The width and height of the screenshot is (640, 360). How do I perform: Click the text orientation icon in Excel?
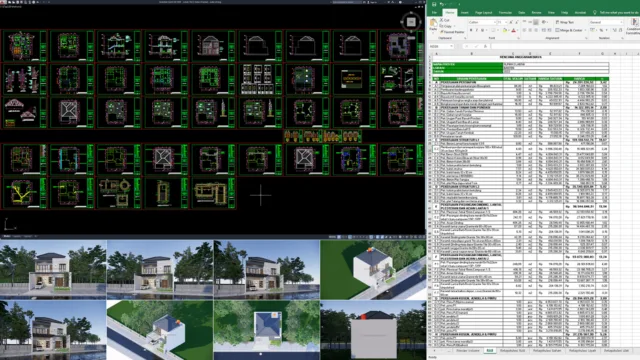click(x=544, y=22)
